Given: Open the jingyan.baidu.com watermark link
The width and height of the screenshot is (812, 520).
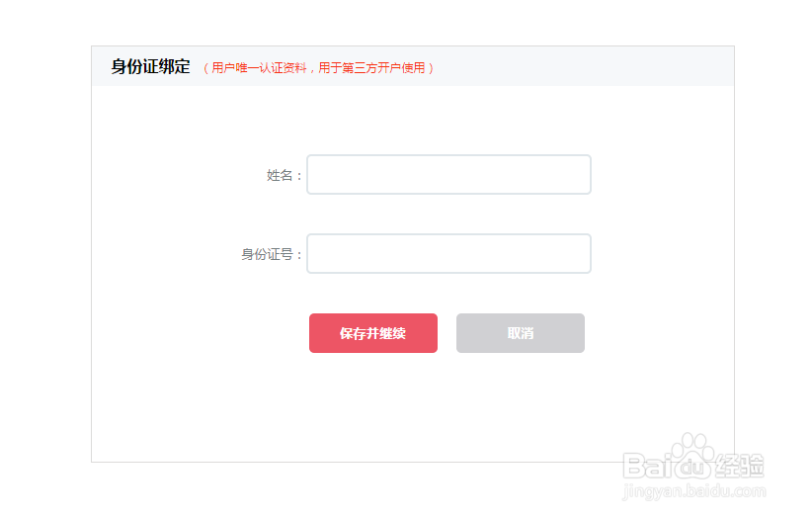Looking at the screenshot, I should [x=694, y=490].
